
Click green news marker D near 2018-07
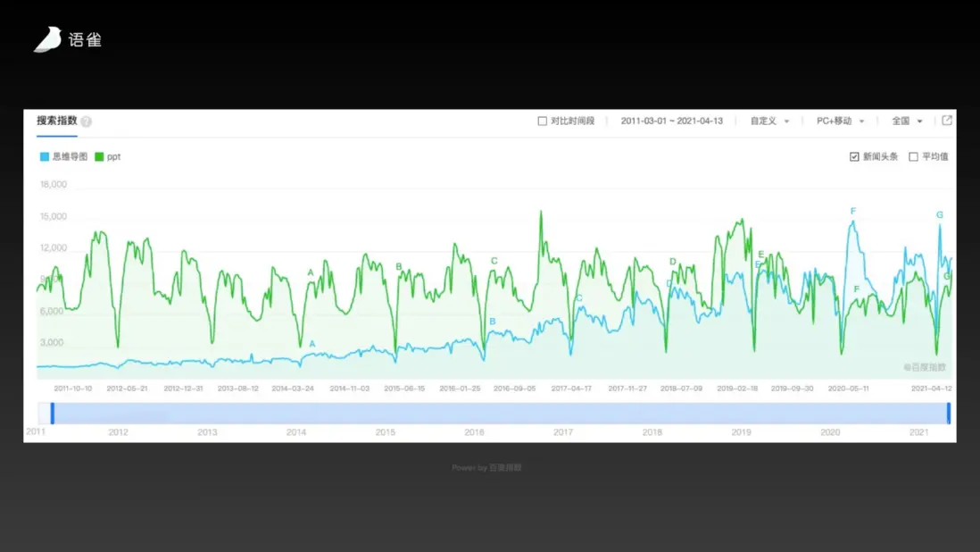672,262
